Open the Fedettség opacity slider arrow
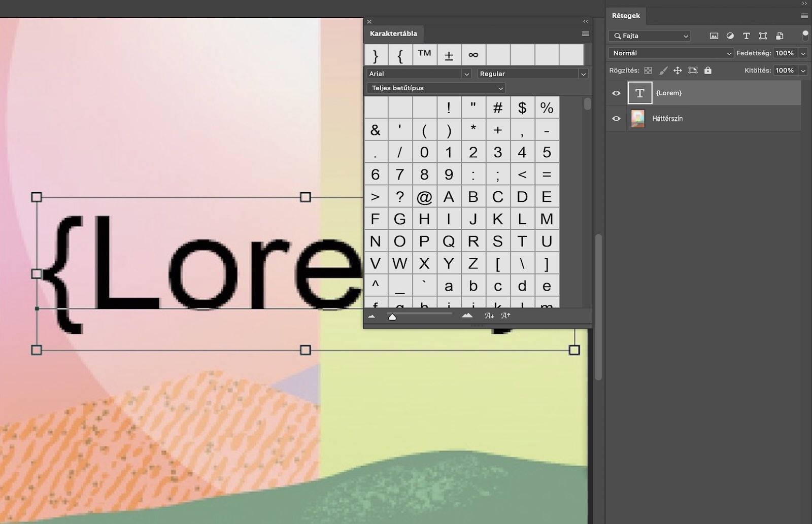 (803, 53)
